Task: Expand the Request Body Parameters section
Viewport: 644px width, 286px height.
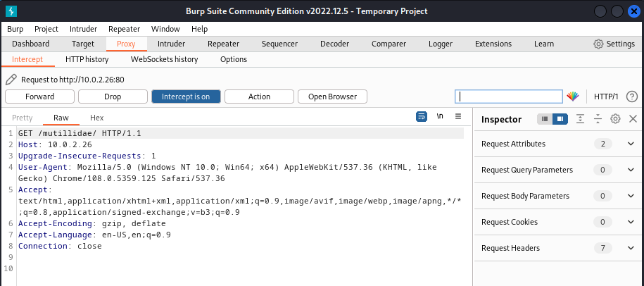Action: pyautogui.click(x=631, y=196)
